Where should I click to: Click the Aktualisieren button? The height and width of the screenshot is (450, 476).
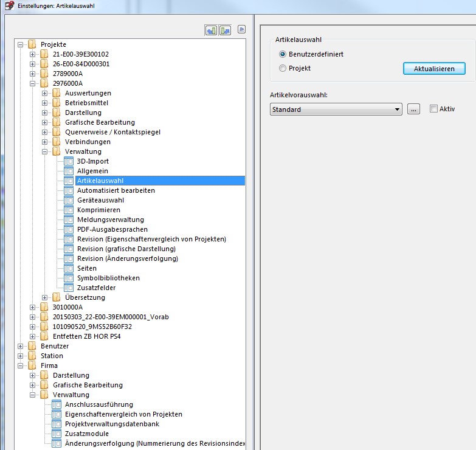click(434, 69)
